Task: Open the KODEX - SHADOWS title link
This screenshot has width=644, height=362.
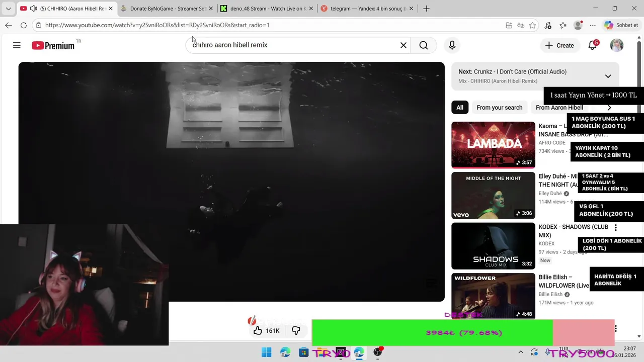Action: tap(574, 231)
